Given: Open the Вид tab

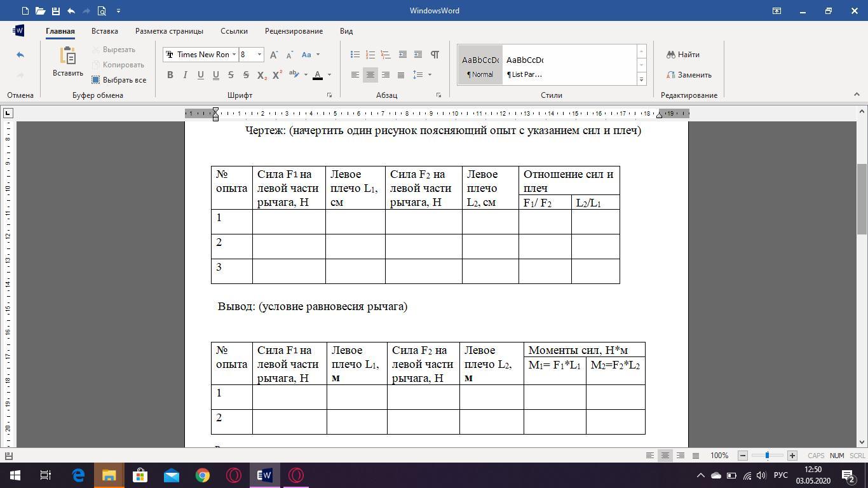Looking at the screenshot, I should (346, 31).
